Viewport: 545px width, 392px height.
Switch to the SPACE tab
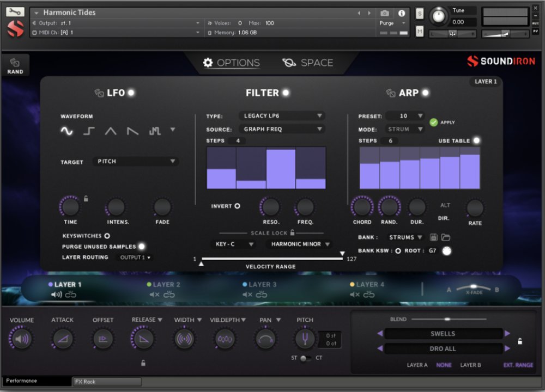click(309, 63)
